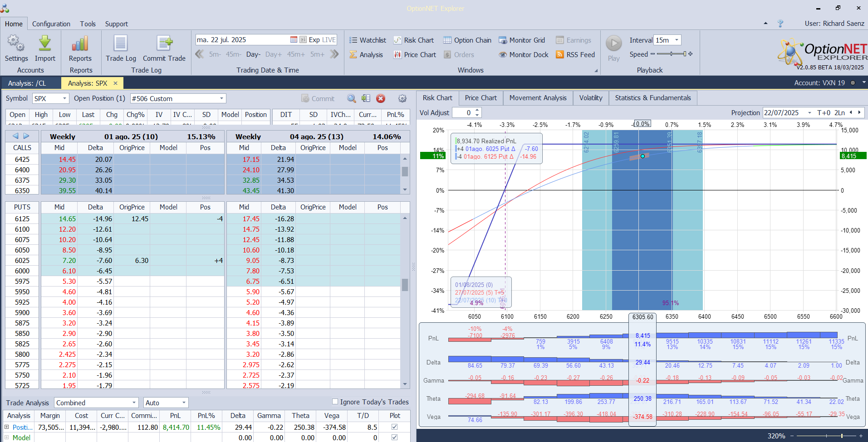Open the Interval 15m dropdown
The height and width of the screenshot is (442, 868).
(x=677, y=40)
